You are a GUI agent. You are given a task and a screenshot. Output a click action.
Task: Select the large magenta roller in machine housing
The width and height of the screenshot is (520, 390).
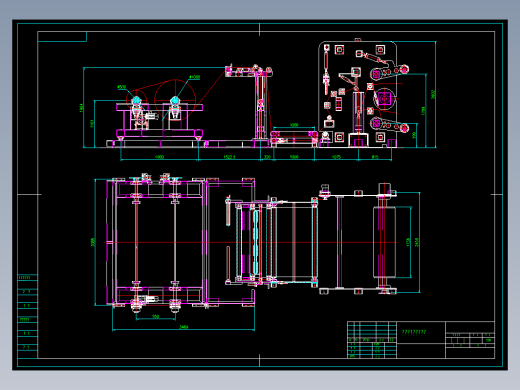pos(384,99)
